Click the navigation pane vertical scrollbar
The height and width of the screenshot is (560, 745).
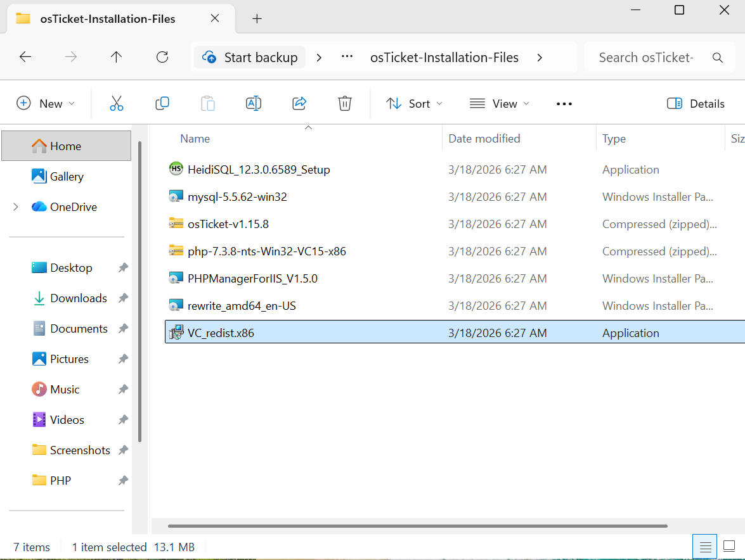tap(139, 292)
